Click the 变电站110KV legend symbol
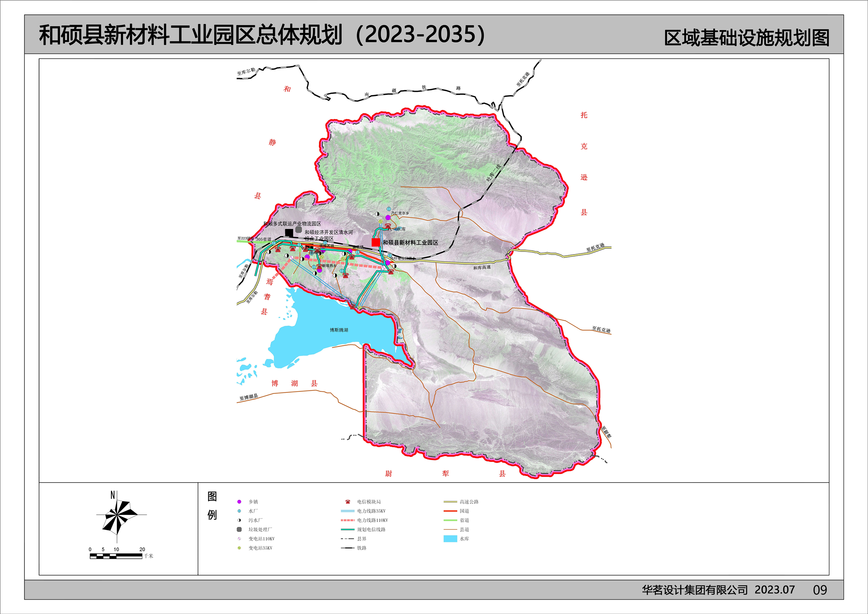 click(239, 539)
